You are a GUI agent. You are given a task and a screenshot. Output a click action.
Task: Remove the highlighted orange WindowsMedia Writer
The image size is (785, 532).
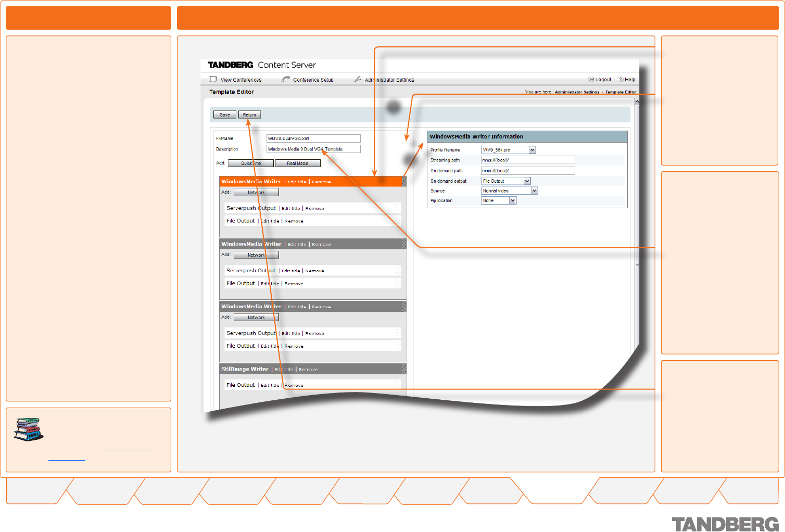(x=321, y=182)
